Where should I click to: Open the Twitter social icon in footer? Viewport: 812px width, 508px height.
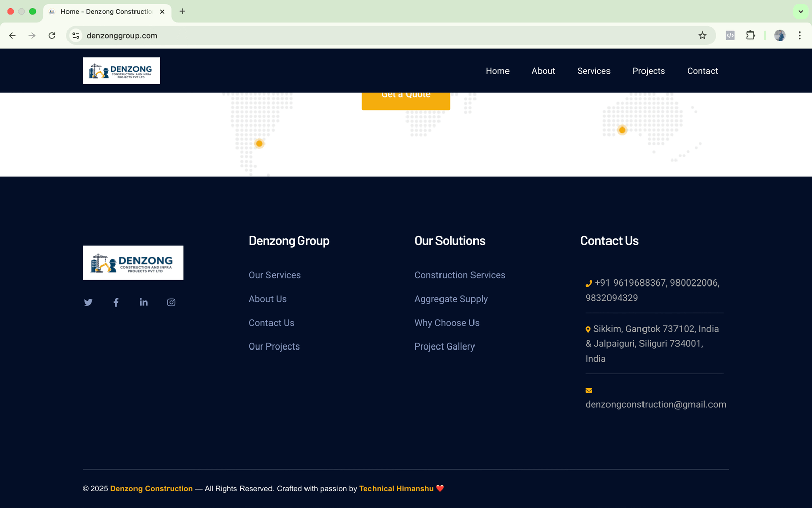pos(88,302)
